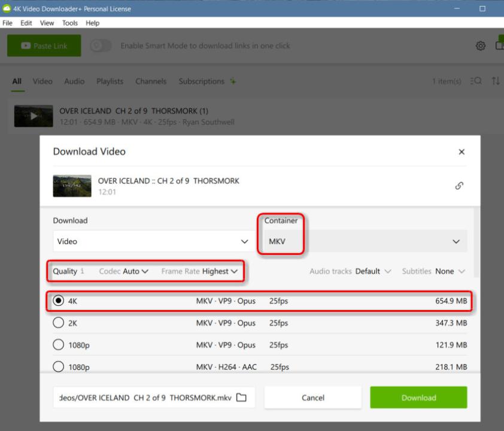This screenshot has height=431, width=504.
Task: Click the 4K Video Downloader app icon
Action: 7,9
